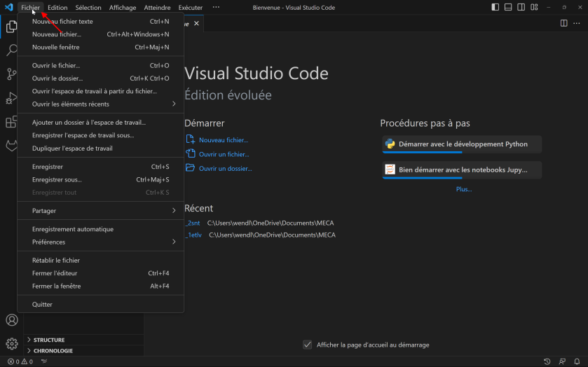This screenshot has width=588, height=367.
Task: Choose Enregistrer sous... menu entry
Action: (x=100, y=179)
